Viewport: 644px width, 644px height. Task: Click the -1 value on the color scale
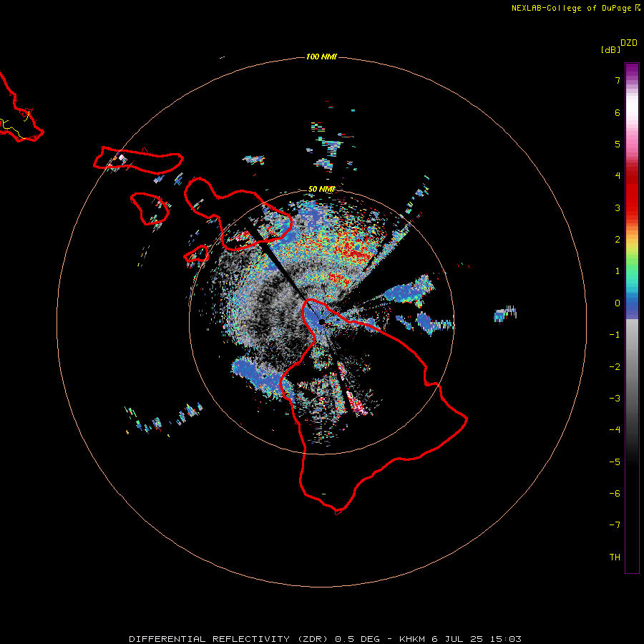[x=615, y=335]
